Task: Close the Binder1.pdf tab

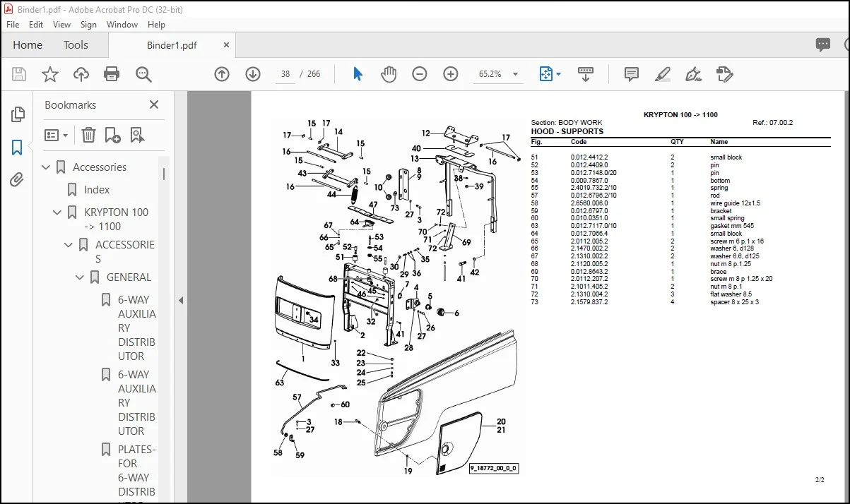Action: (x=226, y=45)
